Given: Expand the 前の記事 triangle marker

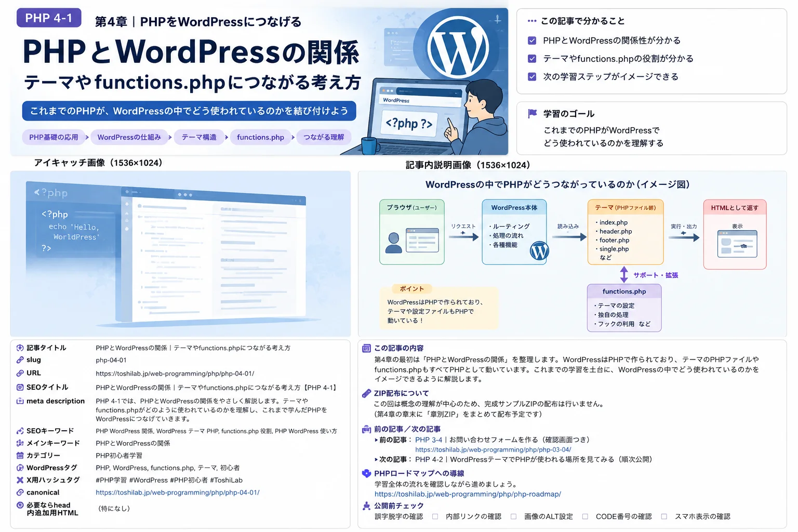Looking at the screenshot, I should [x=376, y=440].
